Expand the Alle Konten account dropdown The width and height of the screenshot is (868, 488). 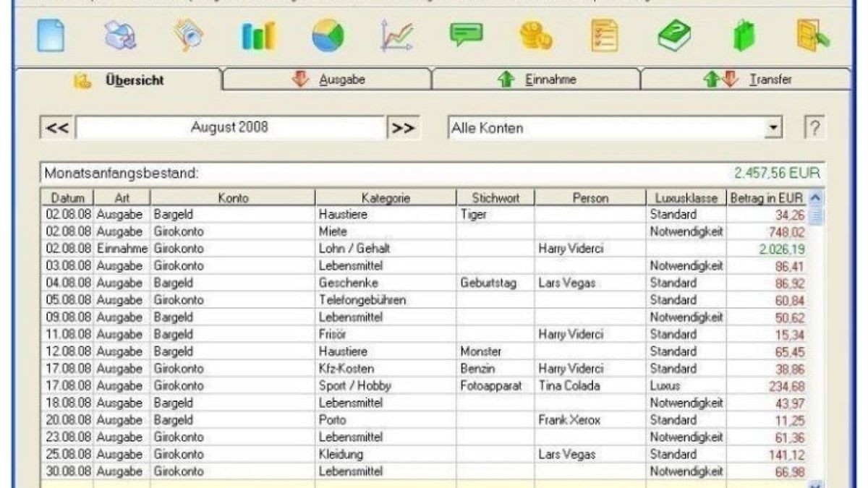pyautogui.click(x=775, y=129)
